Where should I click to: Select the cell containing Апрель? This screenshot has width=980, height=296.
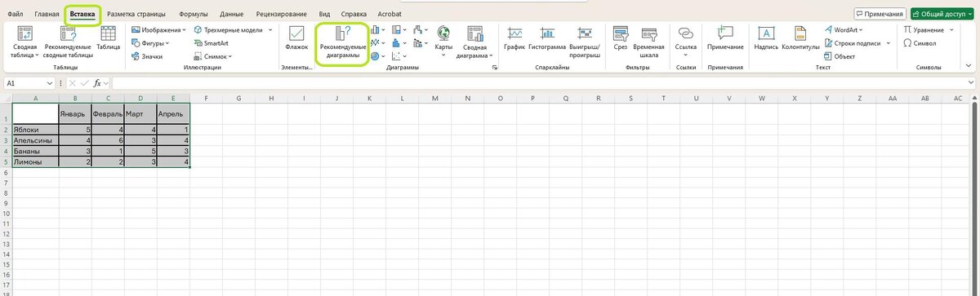173,114
